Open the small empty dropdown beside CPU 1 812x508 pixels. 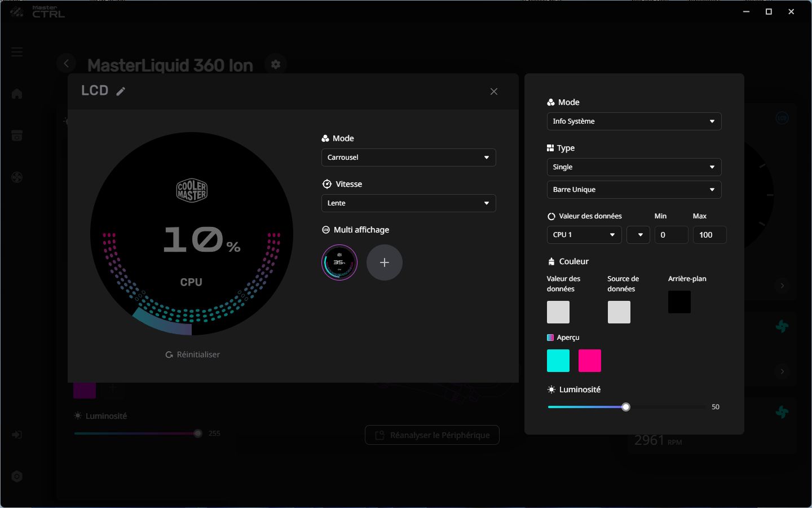(x=638, y=235)
